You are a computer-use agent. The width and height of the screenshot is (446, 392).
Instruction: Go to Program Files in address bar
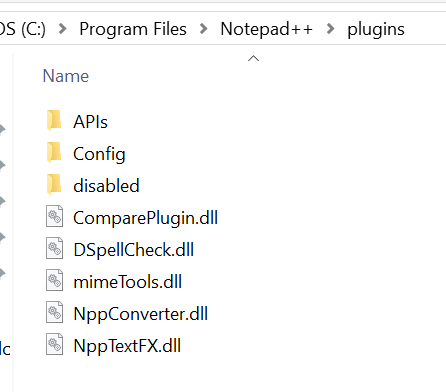pyautogui.click(x=133, y=29)
